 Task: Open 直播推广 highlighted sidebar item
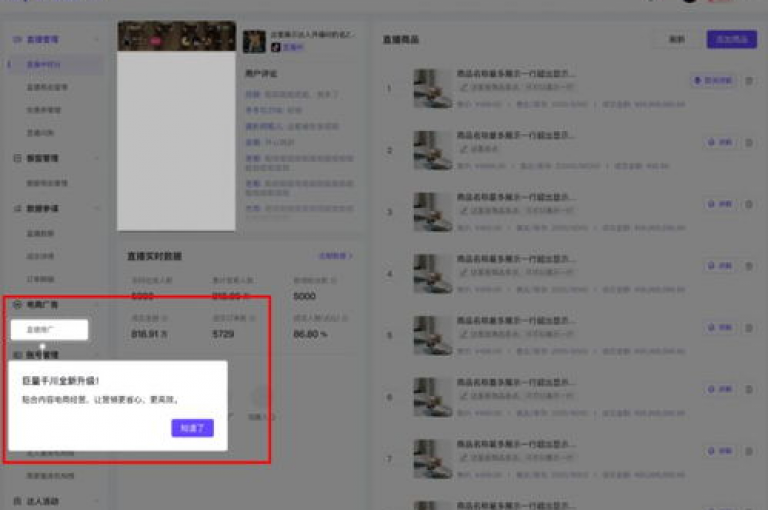[49, 330]
